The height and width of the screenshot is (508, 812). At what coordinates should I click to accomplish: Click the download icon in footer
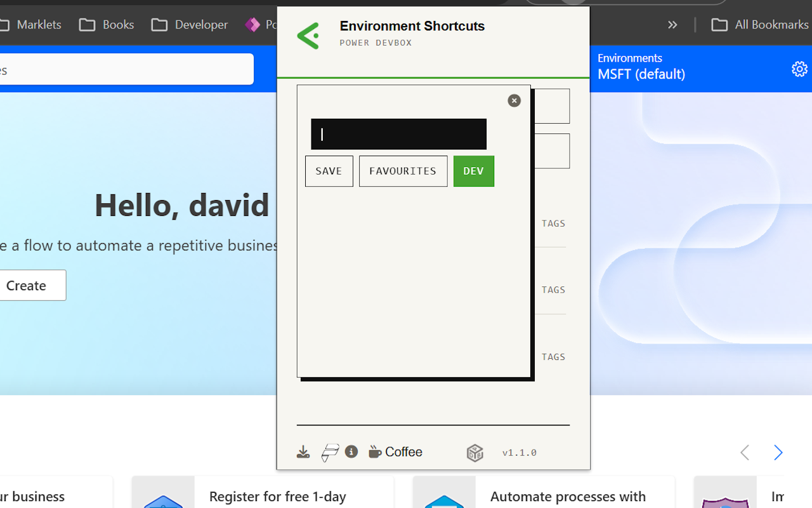click(x=303, y=452)
